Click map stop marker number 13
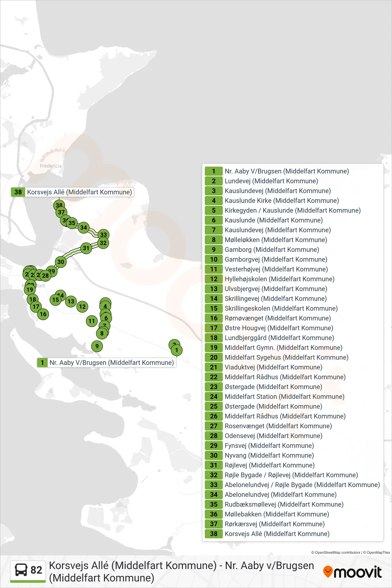Image resolution: width=392 pixels, height=588 pixels. click(71, 301)
